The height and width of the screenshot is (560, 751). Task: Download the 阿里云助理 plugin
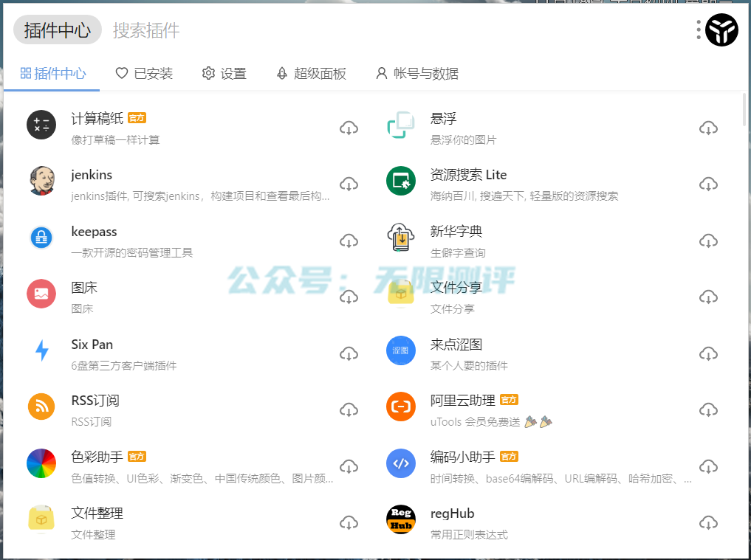coord(708,410)
